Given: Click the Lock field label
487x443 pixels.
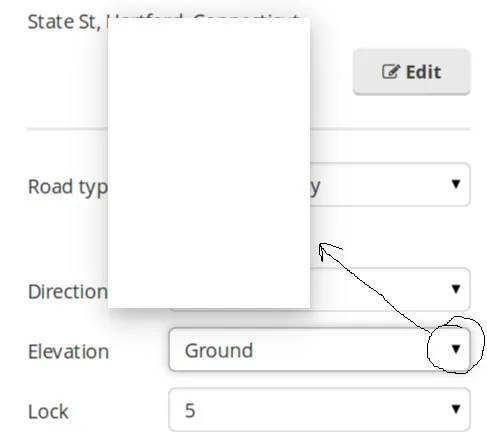Looking at the screenshot, I should (48, 411).
